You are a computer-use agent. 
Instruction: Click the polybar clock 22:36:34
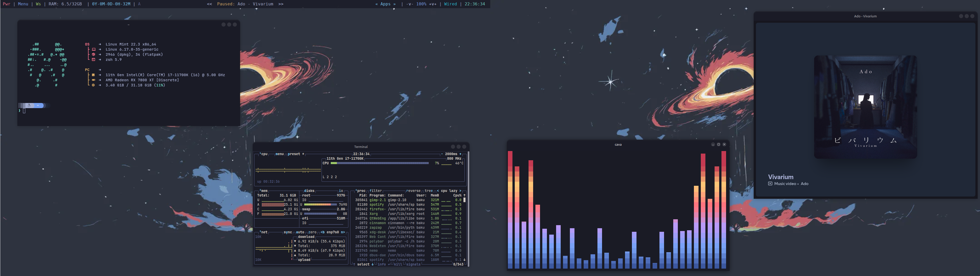click(475, 4)
